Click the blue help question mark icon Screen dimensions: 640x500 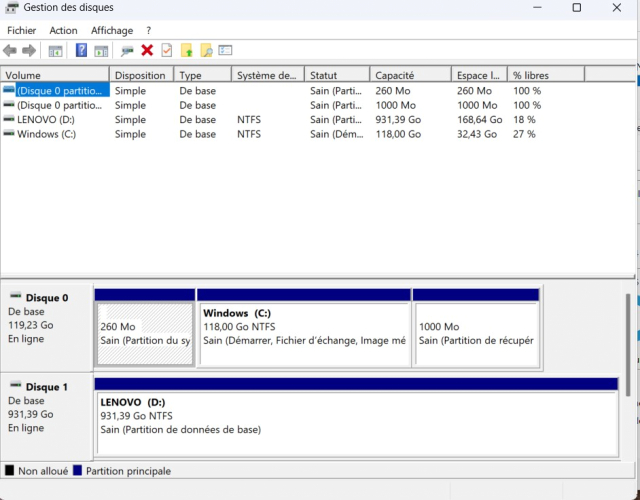point(82,50)
